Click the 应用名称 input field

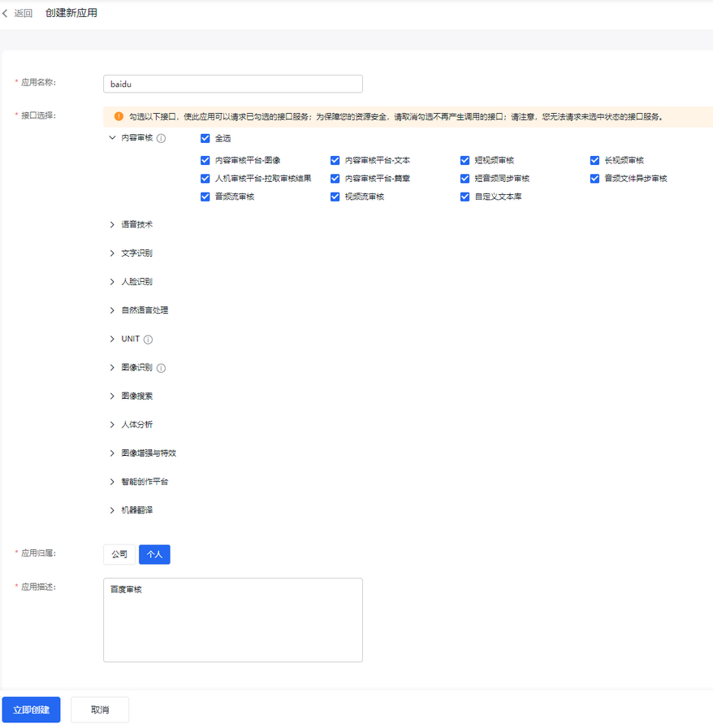tap(232, 84)
